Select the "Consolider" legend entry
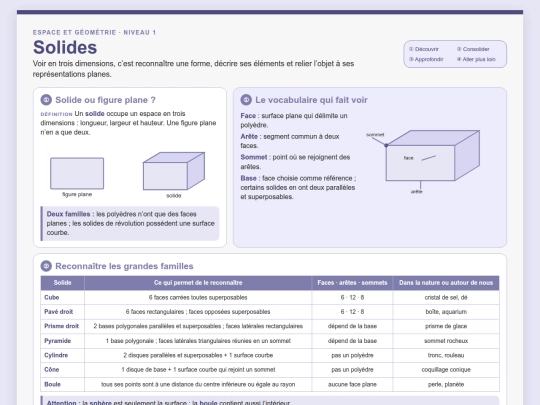The width and height of the screenshot is (540, 405). (473, 49)
